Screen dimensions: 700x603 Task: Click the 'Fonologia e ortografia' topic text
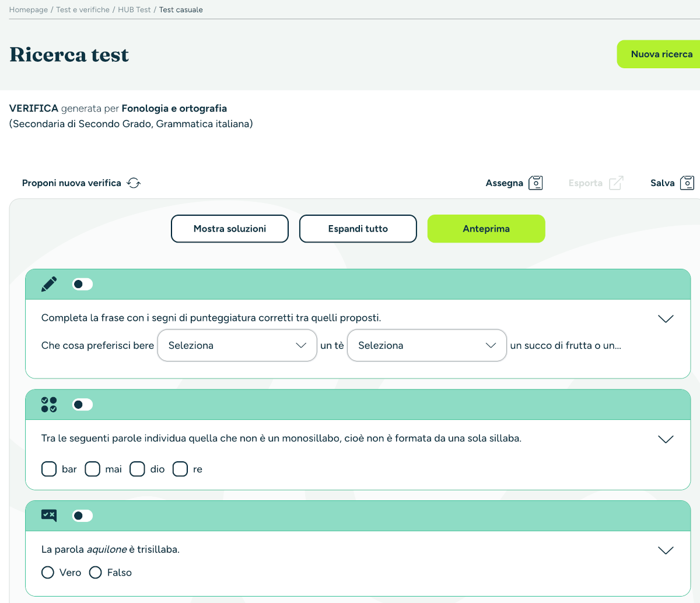pyautogui.click(x=174, y=108)
